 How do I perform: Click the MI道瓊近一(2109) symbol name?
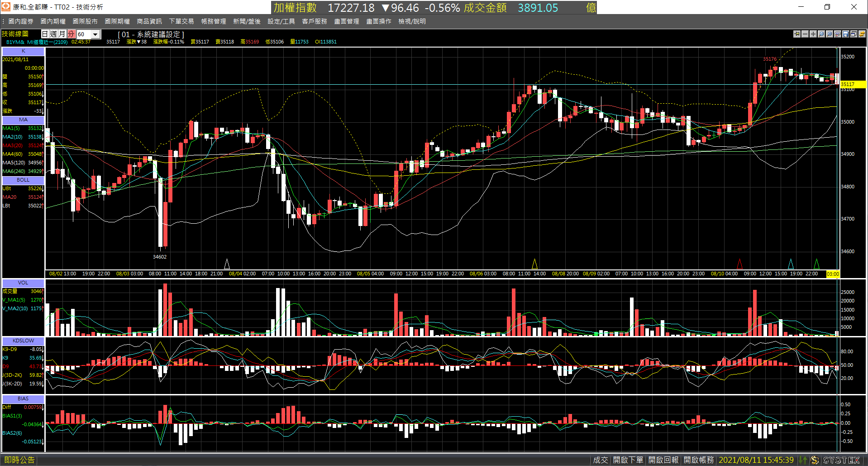(47, 42)
